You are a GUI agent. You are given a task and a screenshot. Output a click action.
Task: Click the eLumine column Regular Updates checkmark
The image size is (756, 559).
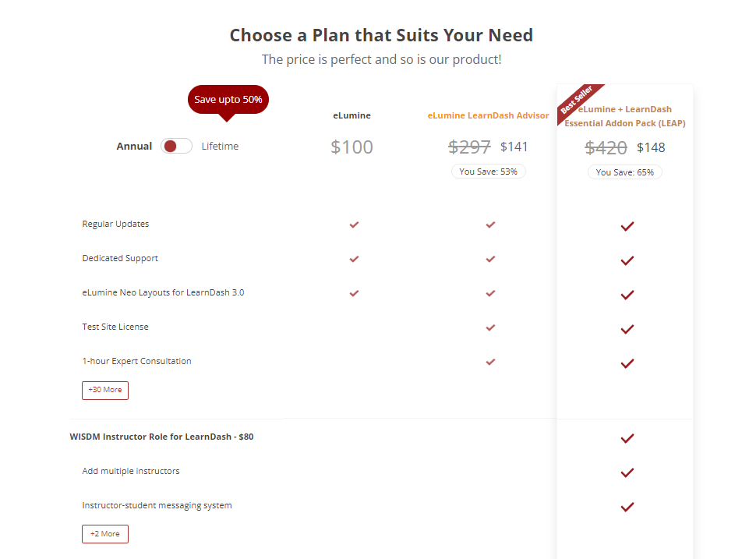pyautogui.click(x=354, y=225)
